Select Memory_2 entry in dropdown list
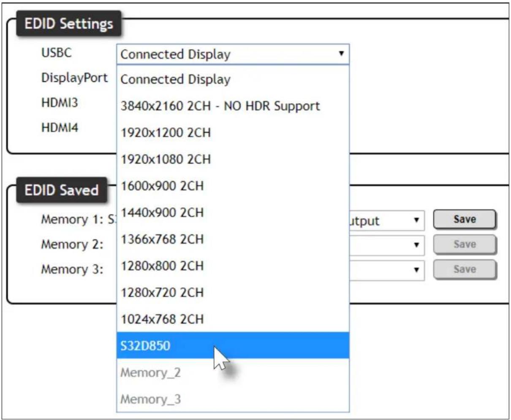 233,372
